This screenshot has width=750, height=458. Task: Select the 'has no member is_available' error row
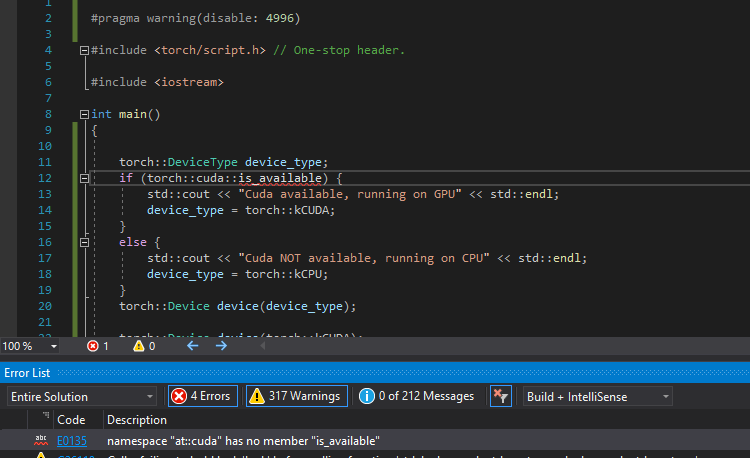375,441
